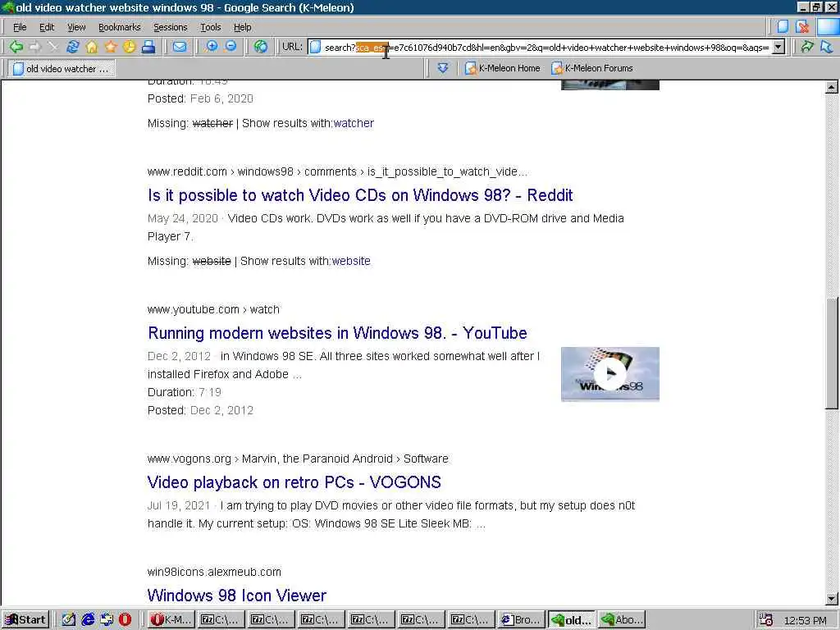Open the File menu
The width and height of the screenshot is (840, 630).
(x=20, y=27)
